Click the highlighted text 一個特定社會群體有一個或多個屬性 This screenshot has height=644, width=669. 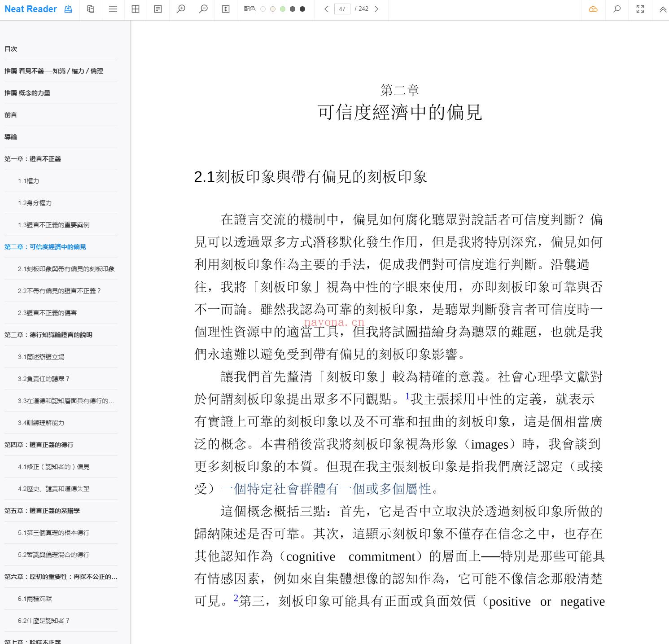[x=326, y=489]
